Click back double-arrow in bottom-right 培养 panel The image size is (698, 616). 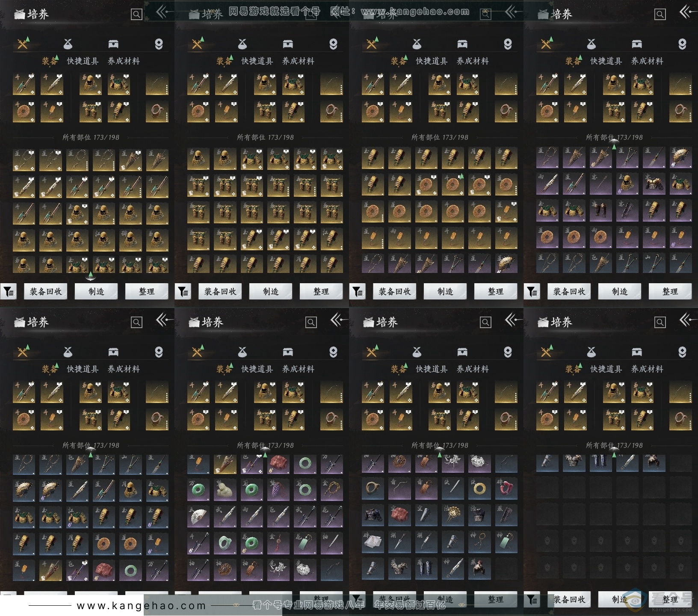687,320
